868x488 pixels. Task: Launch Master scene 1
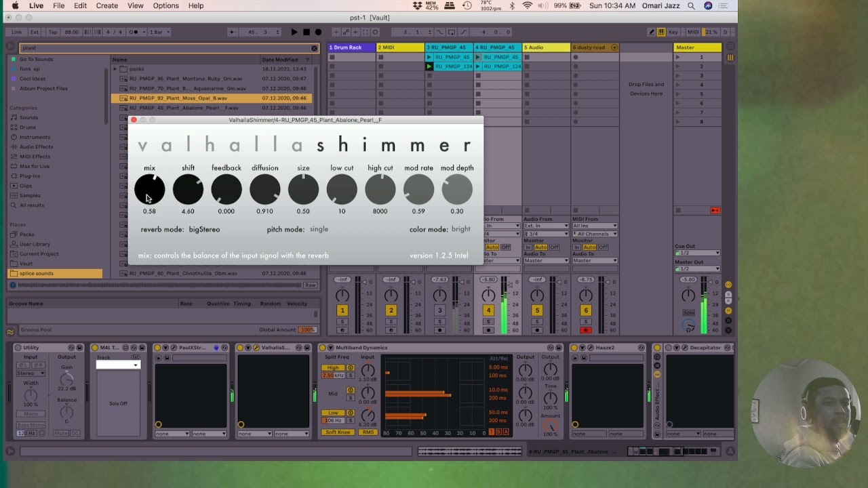coord(678,58)
